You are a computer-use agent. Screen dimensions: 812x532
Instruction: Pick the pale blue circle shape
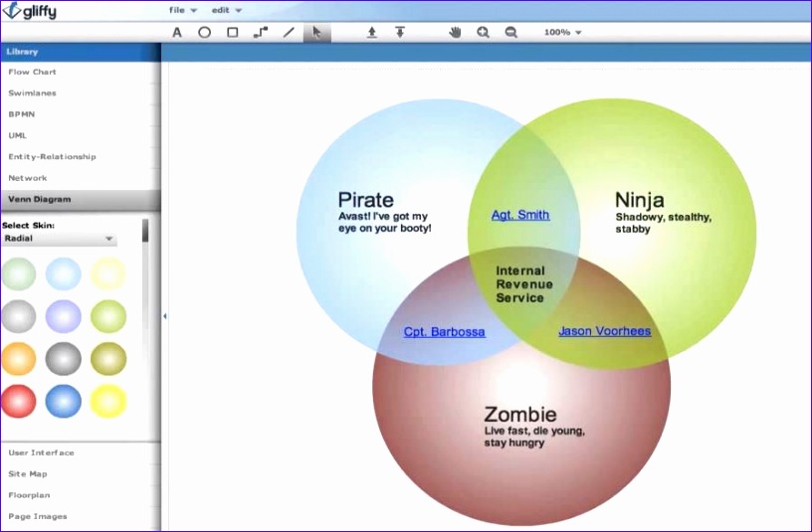63,273
